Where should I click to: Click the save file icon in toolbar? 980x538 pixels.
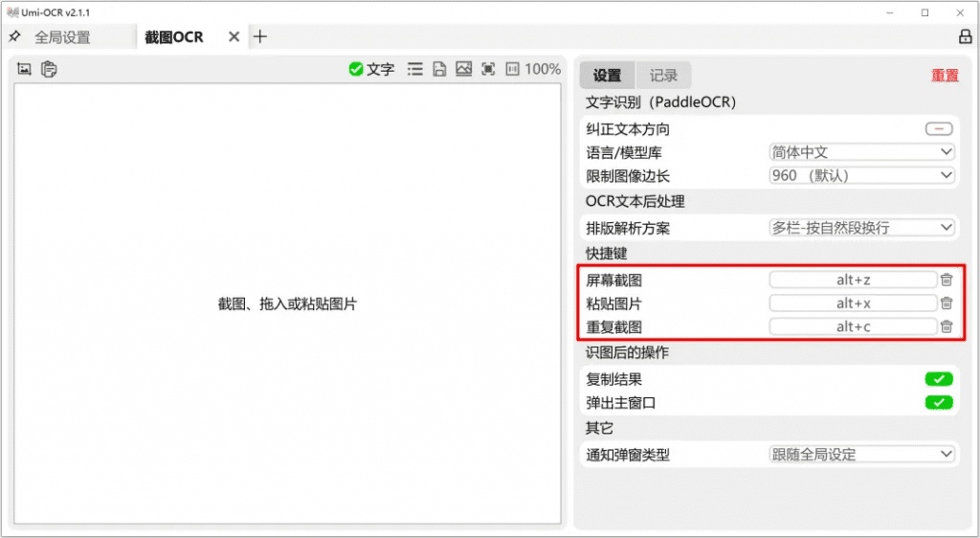click(x=439, y=69)
